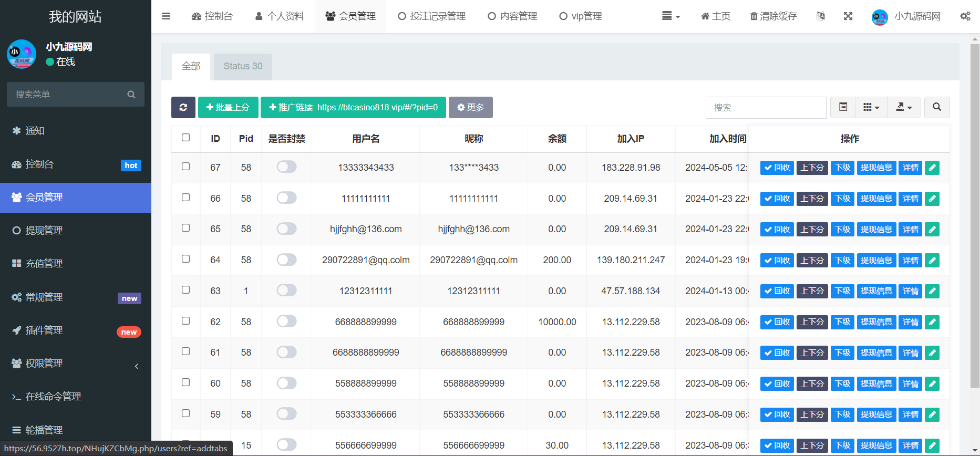Switch to the 投注记录管理 top tab
980x456 pixels.
pos(432,16)
